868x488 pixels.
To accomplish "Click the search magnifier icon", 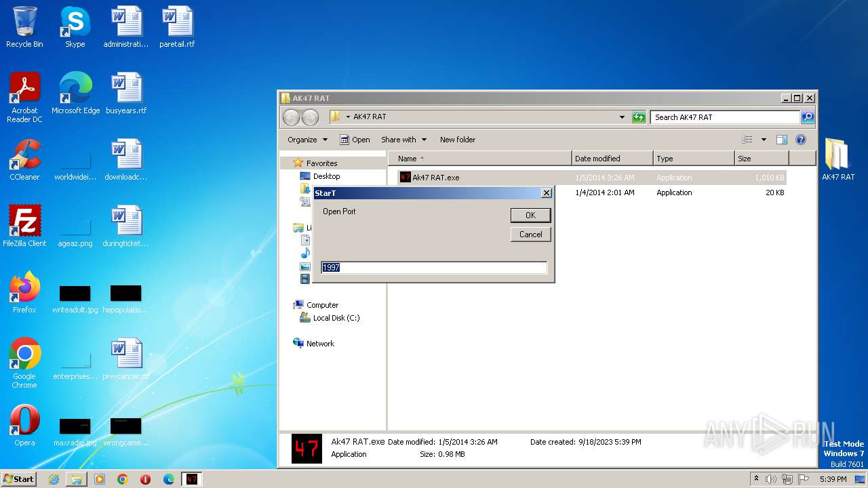I will [x=808, y=117].
